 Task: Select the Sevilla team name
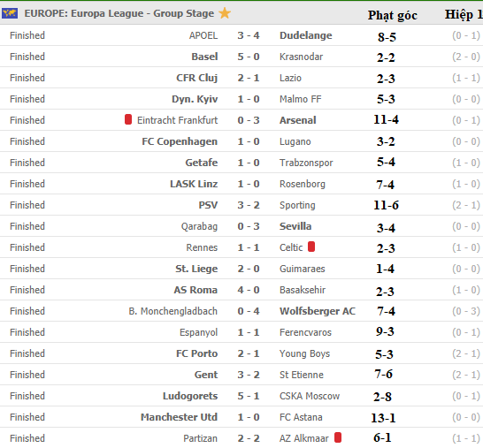click(x=295, y=226)
